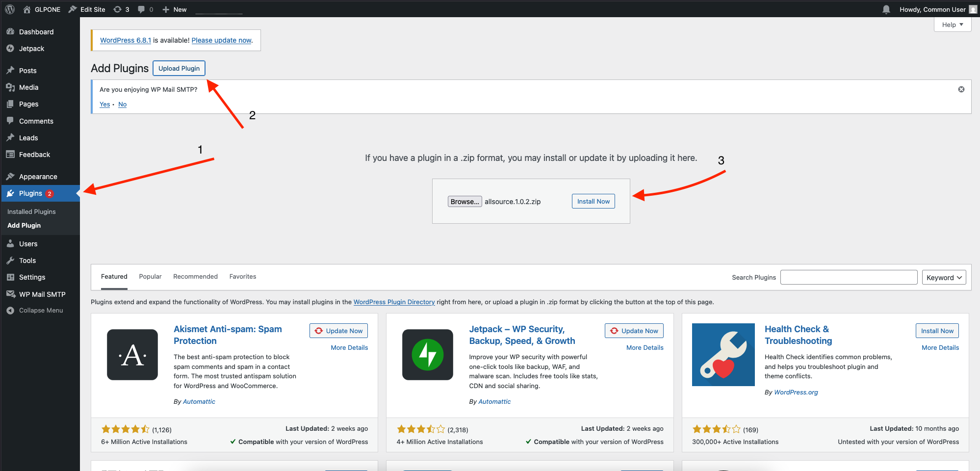The height and width of the screenshot is (471, 980).
Task: Open More Details for Jetpack
Action: click(x=645, y=347)
